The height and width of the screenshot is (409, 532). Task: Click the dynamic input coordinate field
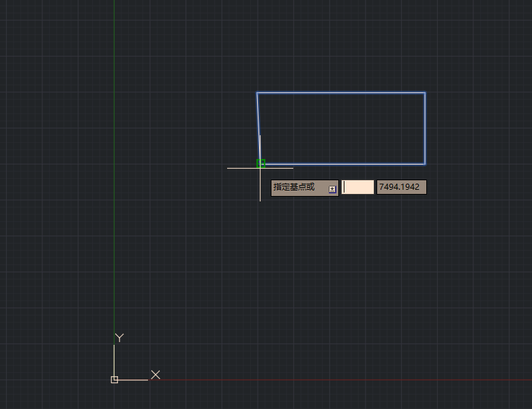[x=357, y=187]
